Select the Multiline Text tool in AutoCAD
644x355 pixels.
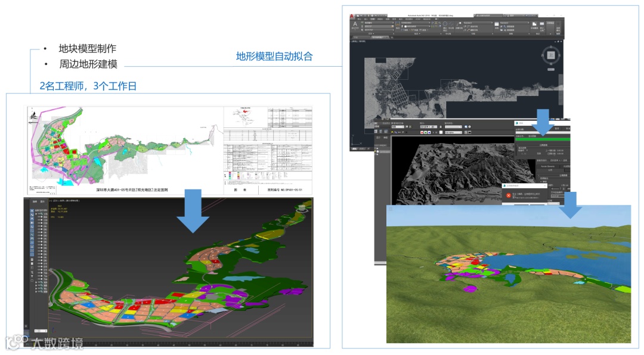355,25
